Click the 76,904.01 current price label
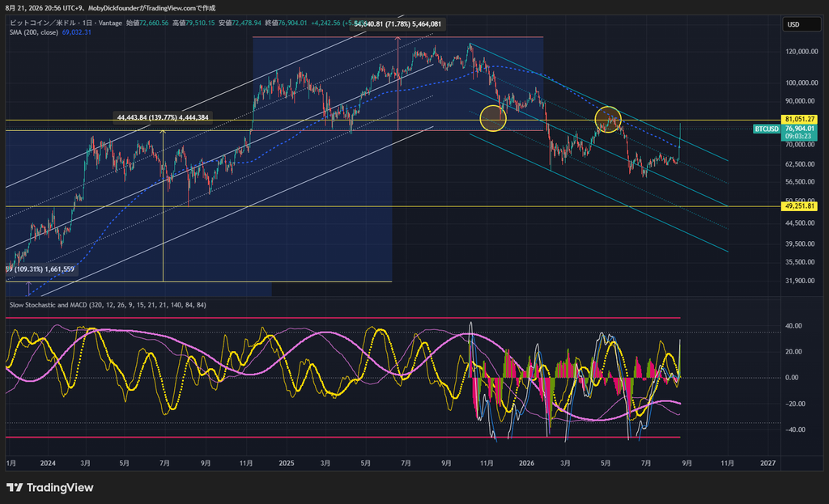829x504 pixels. [799, 129]
